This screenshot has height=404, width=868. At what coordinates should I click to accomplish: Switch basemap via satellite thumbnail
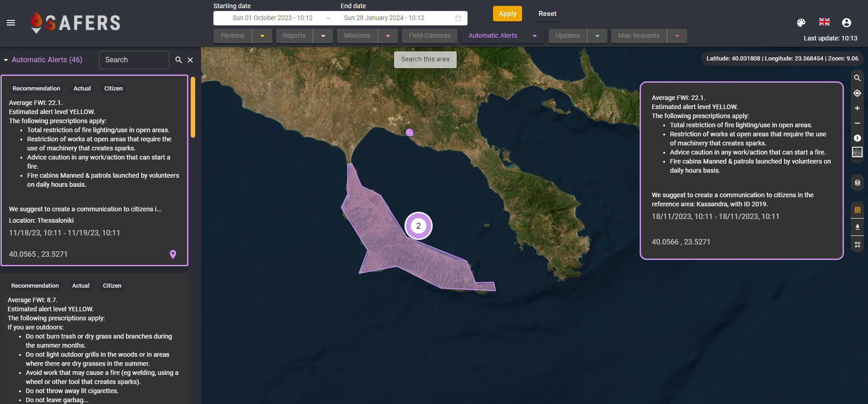pyautogui.click(x=857, y=152)
